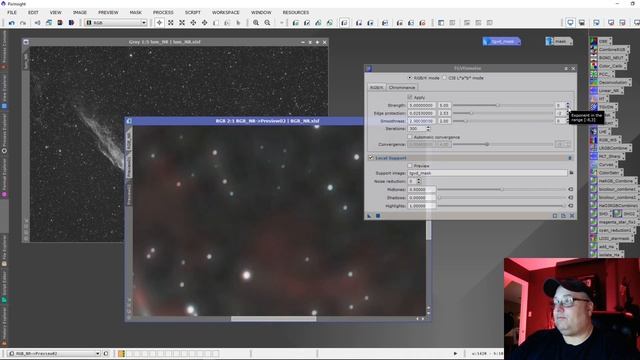The width and height of the screenshot is (640, 360).
Task: Reset the Shadows value with its arrow icon
Action: pos(571,198)
